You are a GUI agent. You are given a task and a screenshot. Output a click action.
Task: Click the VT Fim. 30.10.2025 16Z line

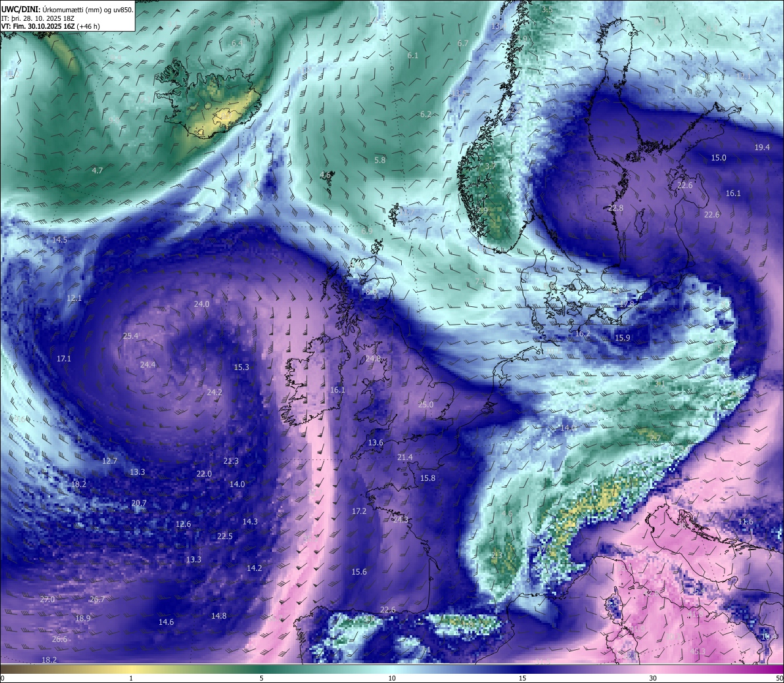tap(50, 26)
